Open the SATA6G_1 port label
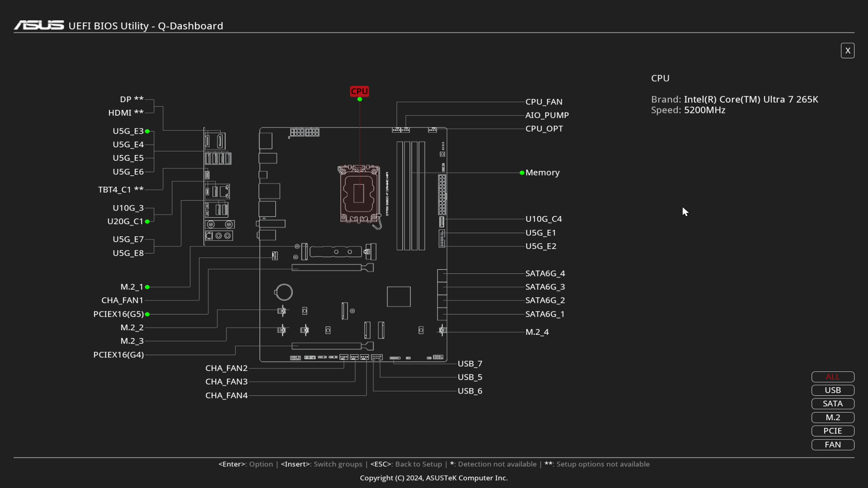This screenshot has height=488, width=868. (545, 314)
